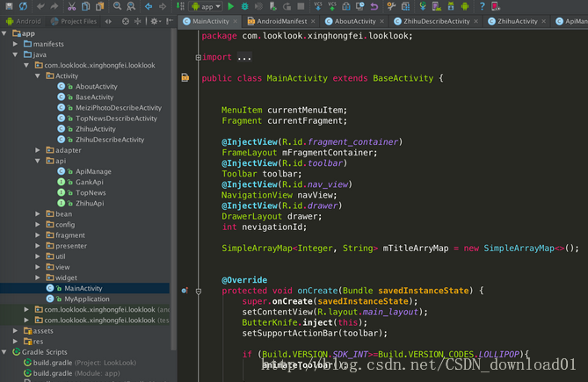Click the Undo arrow in toolbar
The width and height of the screenshot is (588, 382).
[40, 6]
